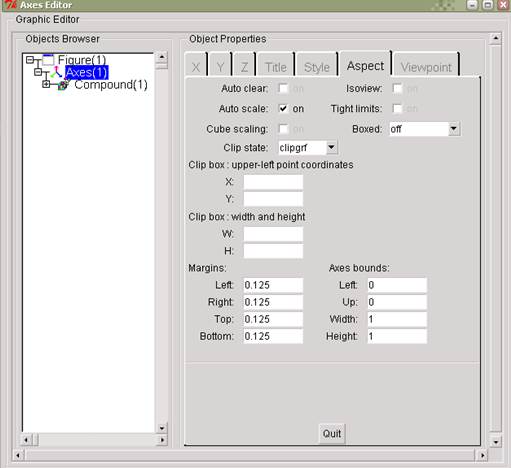Image resolution: width=511 pixels, height=468 pixels.
Task: Click the bottom window scroll right arrow
Action: (x=482, y=455)
